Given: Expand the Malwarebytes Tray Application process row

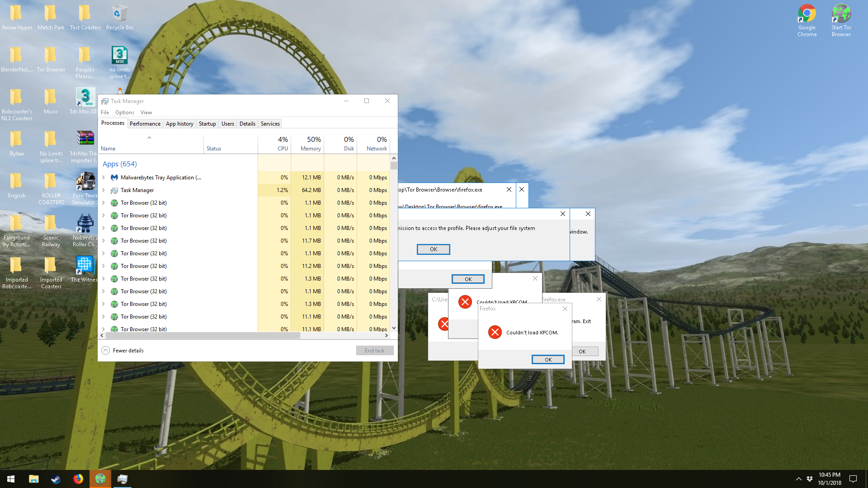Looking at the screenshot, I should 104,178.
